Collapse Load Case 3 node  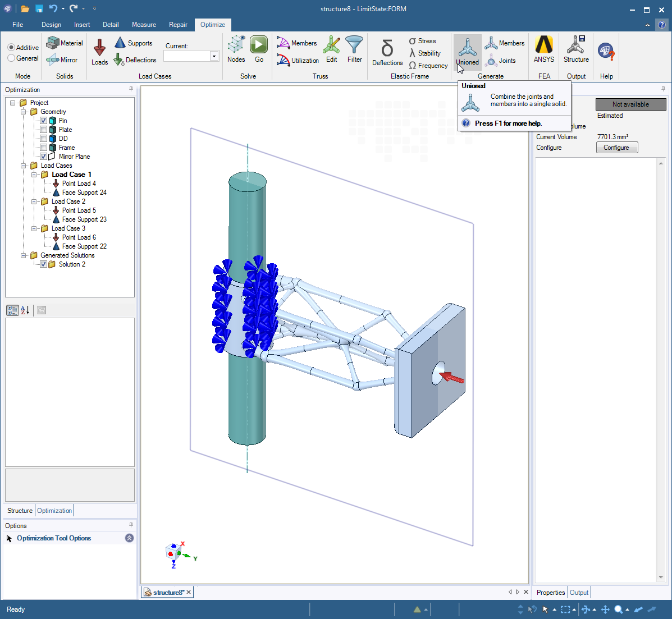pos(34,229)
